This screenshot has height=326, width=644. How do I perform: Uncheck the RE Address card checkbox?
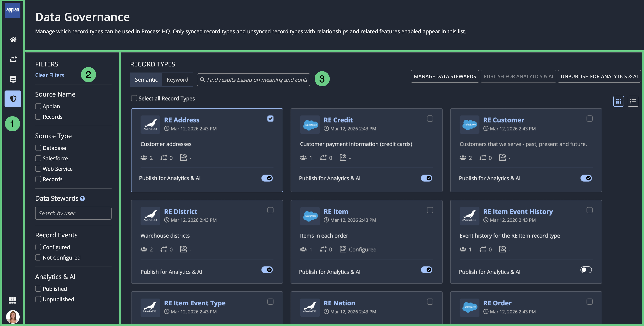270,119
